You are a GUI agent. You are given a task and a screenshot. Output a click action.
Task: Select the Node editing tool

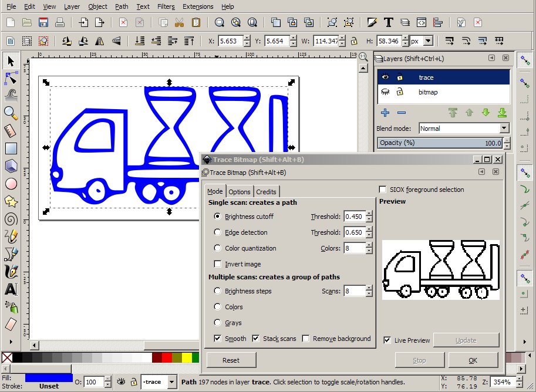click(9, 76)
